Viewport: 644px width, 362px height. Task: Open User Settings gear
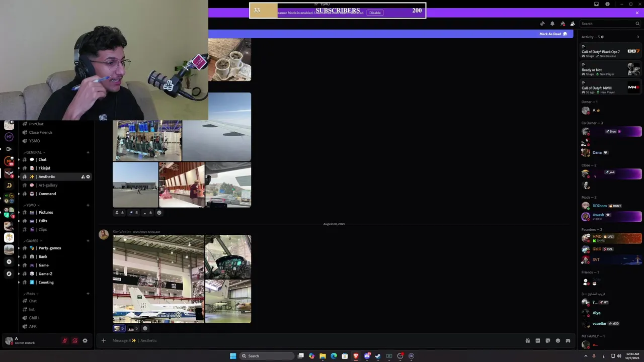[85, 340]
